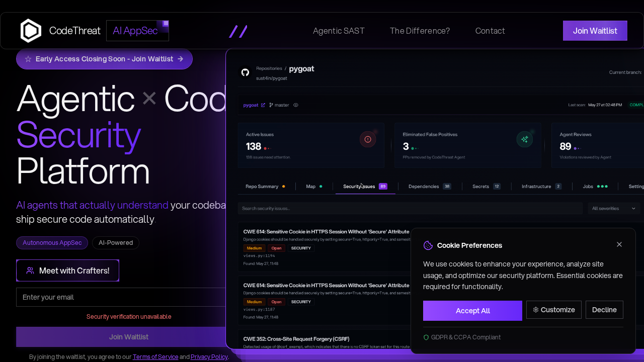The image size is (644, 362).
Task: Click the people icon on Meet with Crafters button
Action: coord(30,270)
